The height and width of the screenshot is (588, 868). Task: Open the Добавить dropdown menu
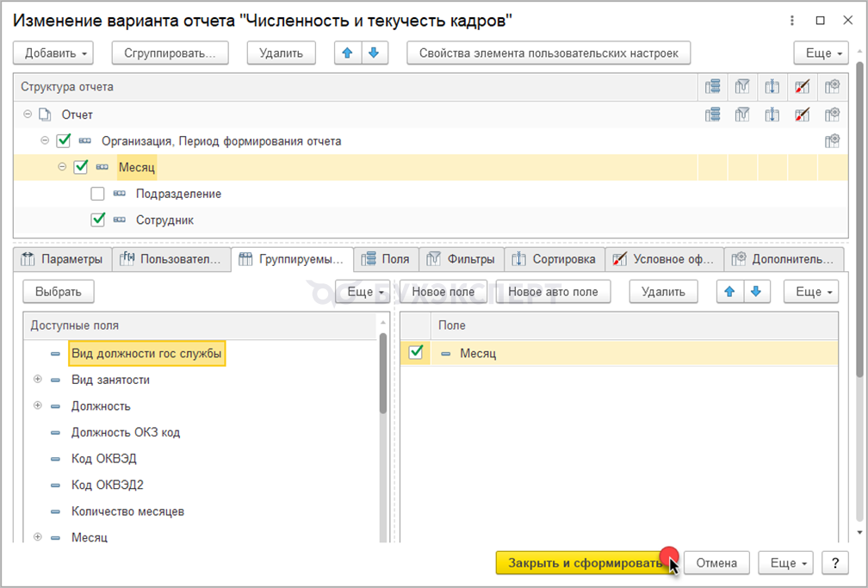coord(58,53)
